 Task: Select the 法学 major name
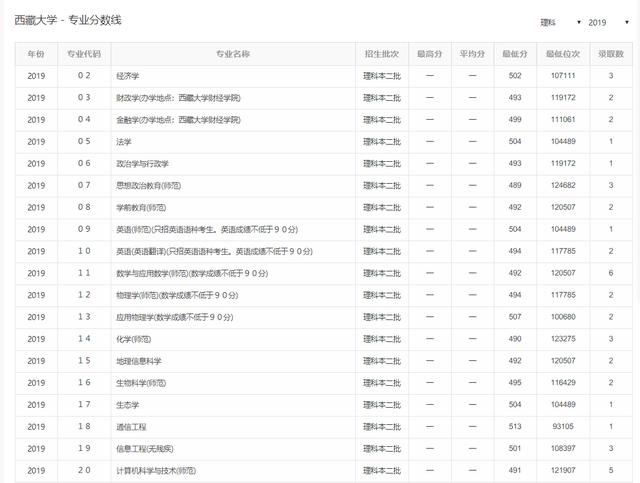click(124, 142)
